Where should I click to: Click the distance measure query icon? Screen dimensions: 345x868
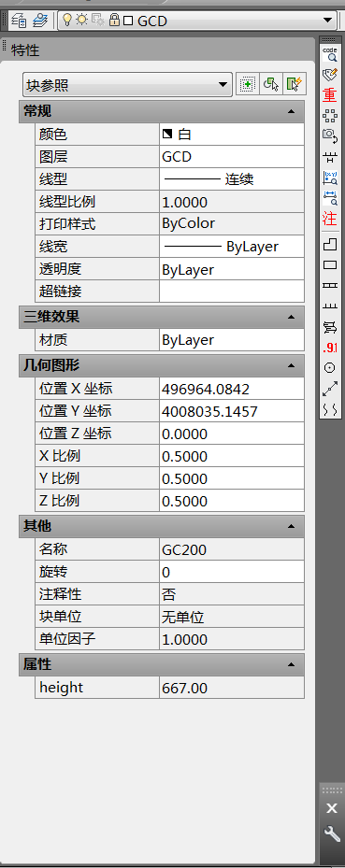pyautogui.click(x=329, y=198)
